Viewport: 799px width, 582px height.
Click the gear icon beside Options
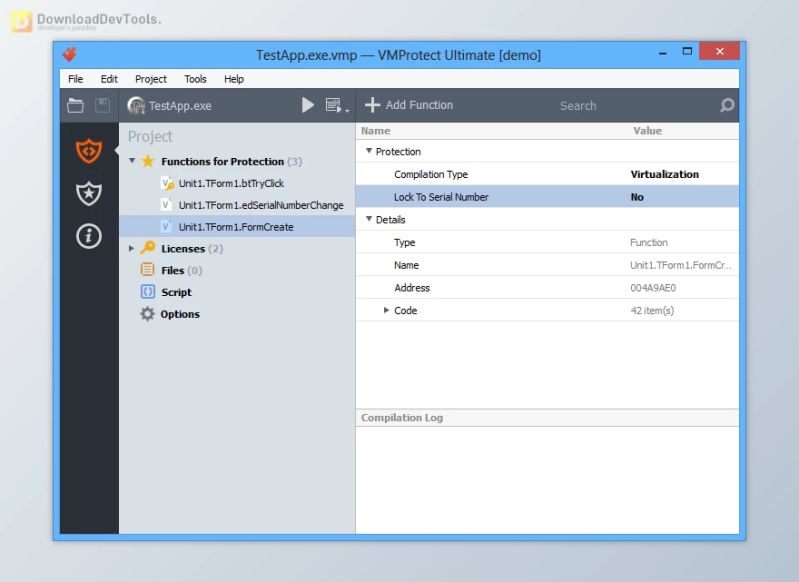click(x=147, y=313)
